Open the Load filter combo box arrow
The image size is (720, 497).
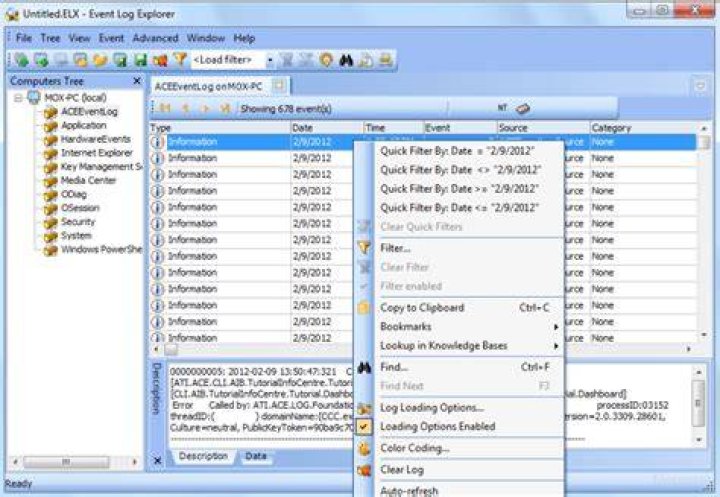(270, 60)
